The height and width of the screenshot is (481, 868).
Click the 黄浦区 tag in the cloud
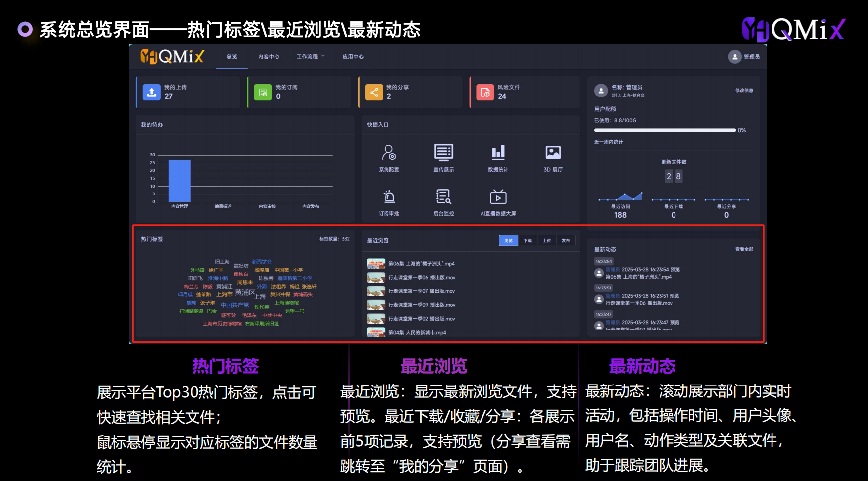[x=245, y=292]
